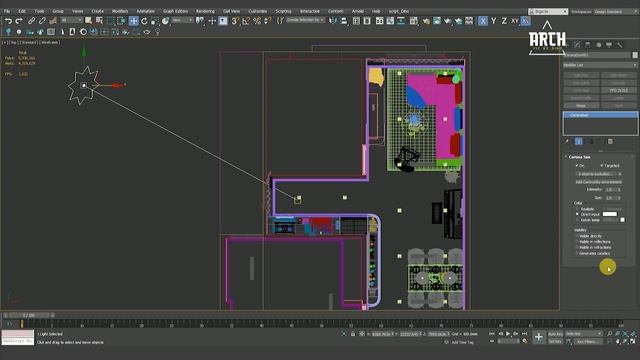This screenshot has width=640, height=360.
Task: Click Add CoronaSky environment button
Action: pyautogui.click(x=598, y=182)
